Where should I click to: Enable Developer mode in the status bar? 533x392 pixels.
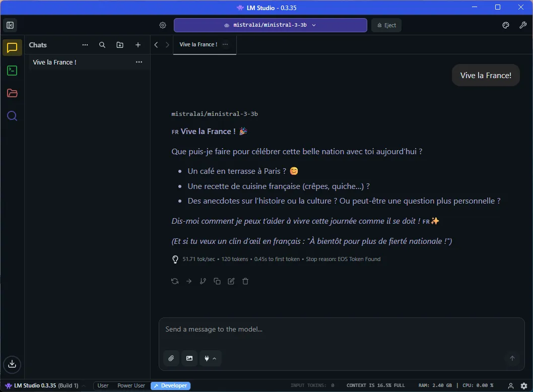click(174, 385)
